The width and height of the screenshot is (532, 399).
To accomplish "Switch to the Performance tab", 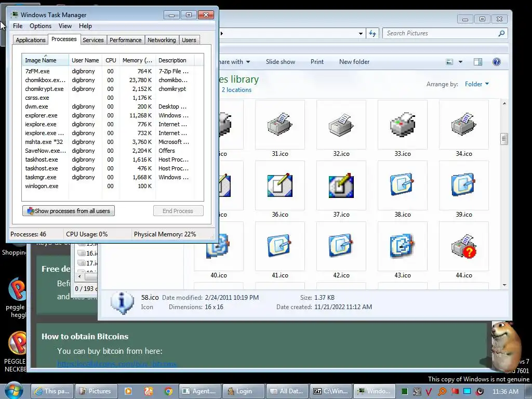I will click(x=126, y=40).
